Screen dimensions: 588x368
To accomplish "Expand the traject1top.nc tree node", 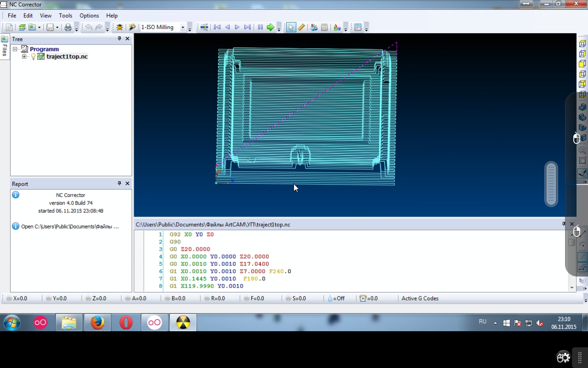I will pos(24,57).
